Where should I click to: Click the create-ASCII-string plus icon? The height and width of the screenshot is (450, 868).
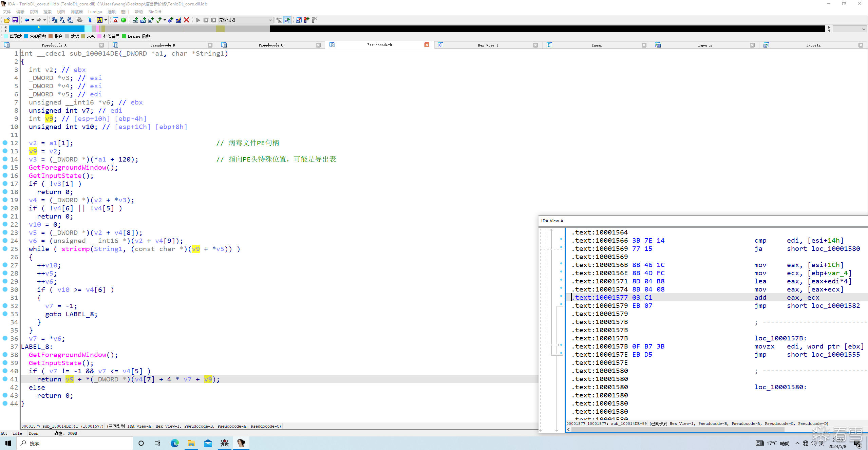pyautogui.click(x=151, y=20)
